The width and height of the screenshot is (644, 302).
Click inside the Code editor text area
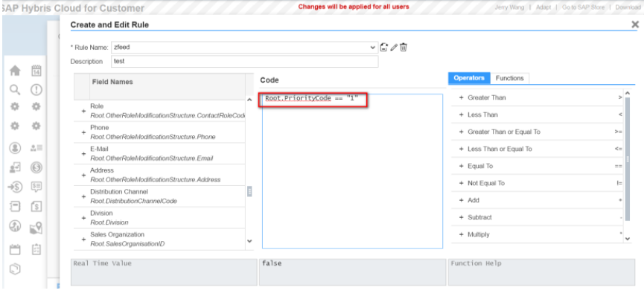pos(352,171)
